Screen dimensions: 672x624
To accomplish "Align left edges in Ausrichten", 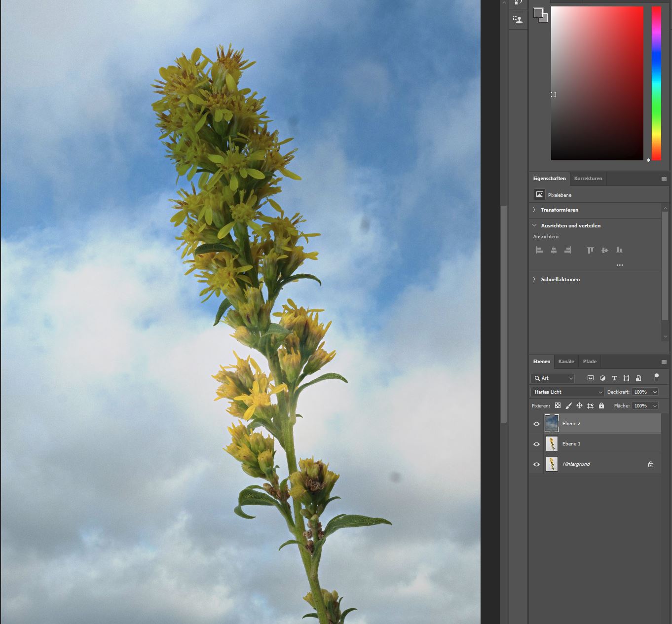I will tap(540, 250).
